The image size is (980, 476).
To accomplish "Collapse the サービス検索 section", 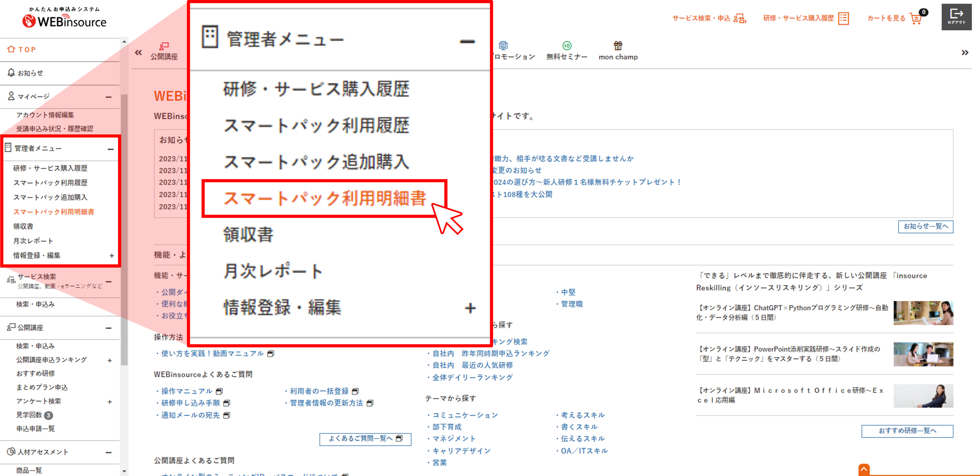I will click(109, 282).
